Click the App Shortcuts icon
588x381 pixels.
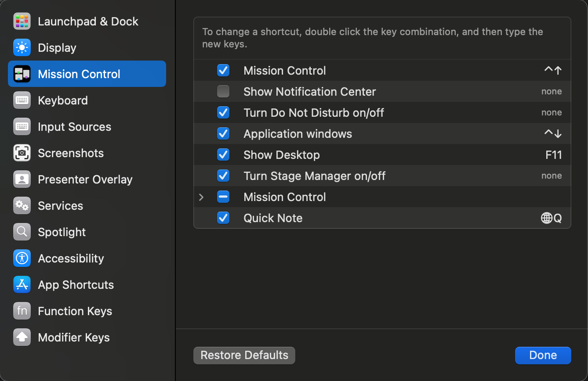click(22, 284)
